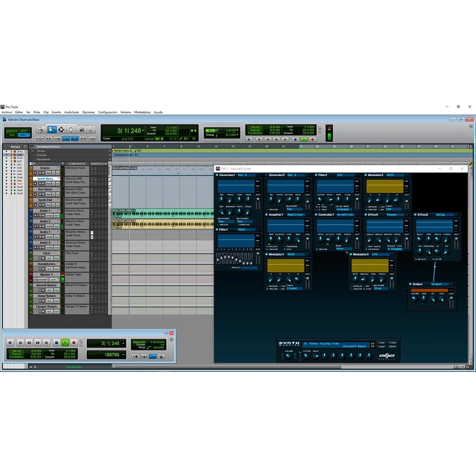
Task: Click Fast Forward in the floating Transport window
Action: pos(38,343)
